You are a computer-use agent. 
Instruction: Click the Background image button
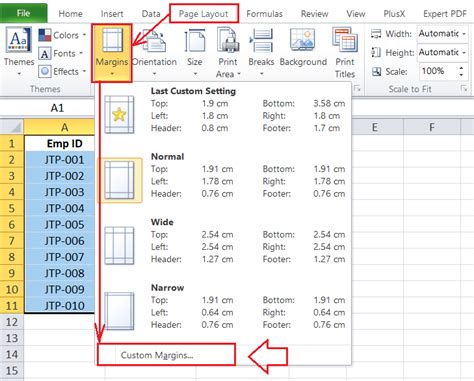point(303,48)
